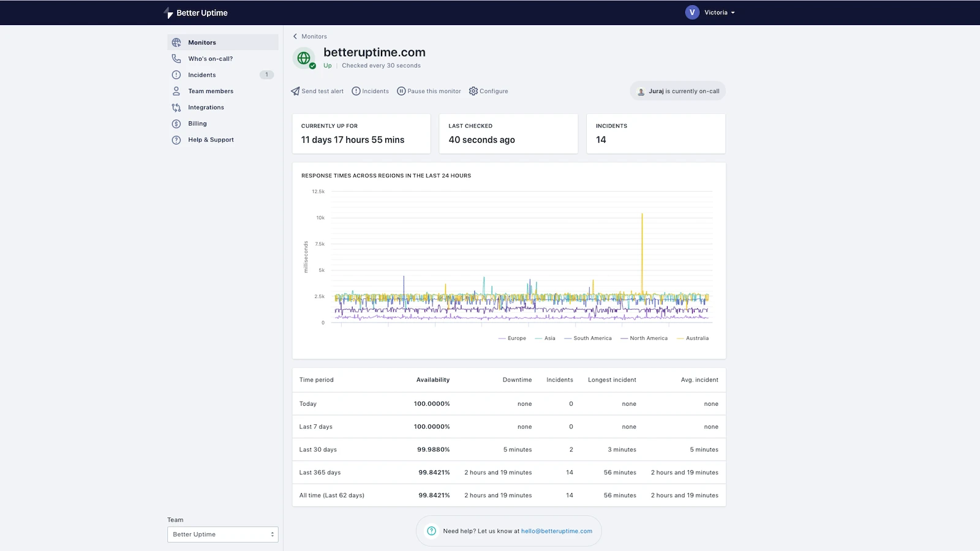Click the North America legend color marker

pos(624,339)
